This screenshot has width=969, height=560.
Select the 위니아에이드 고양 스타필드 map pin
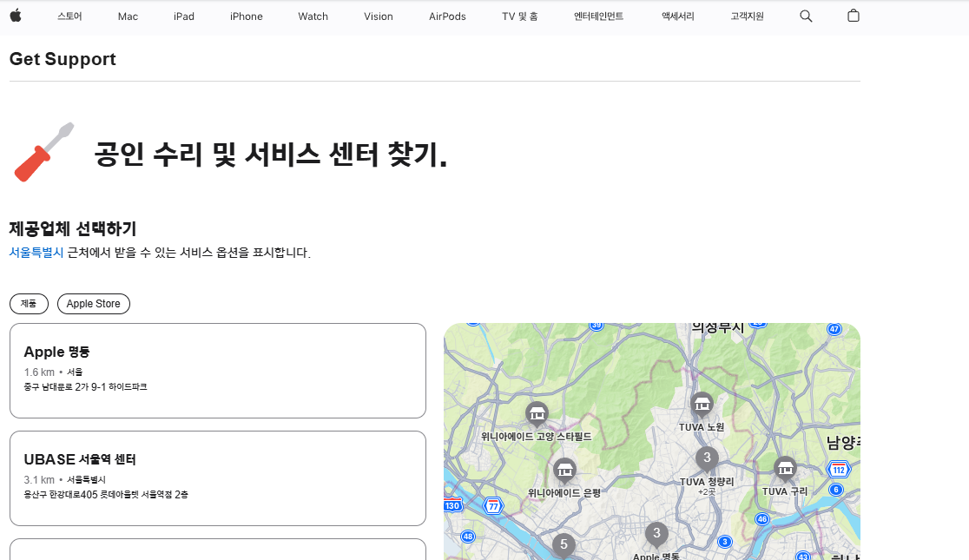pyautogui.click(x=537, y=413)
